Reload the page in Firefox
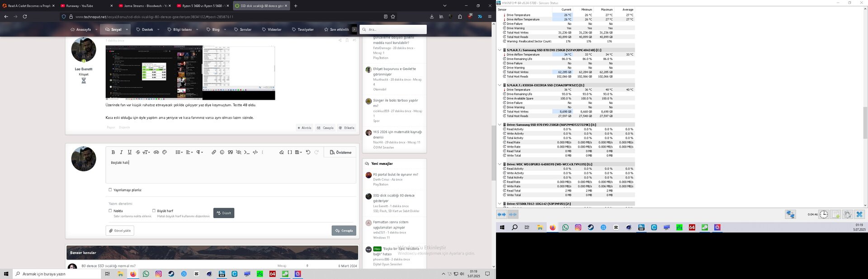The height and width of the screenshot is (279, 868). [25, 17]
